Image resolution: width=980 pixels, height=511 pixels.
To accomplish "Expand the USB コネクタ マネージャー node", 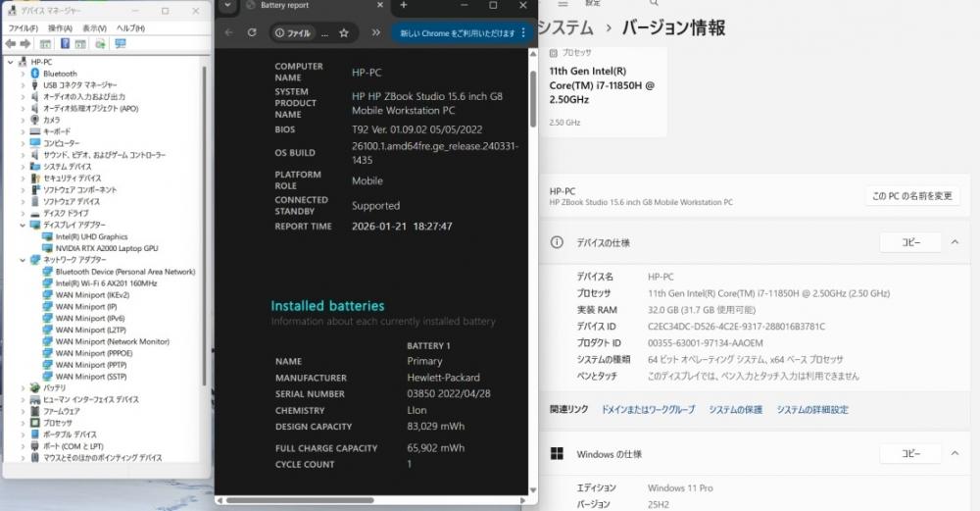I will point(23,85).
